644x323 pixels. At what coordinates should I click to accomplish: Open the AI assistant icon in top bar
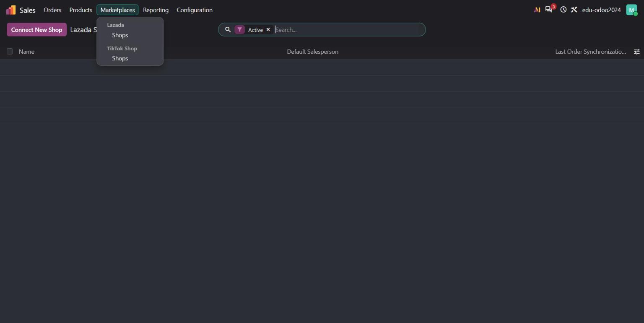click(x=537, y=10)
